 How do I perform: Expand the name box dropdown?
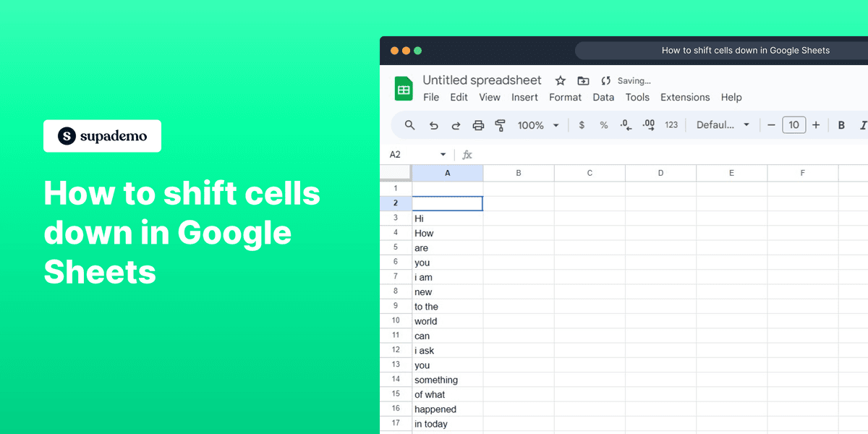[x=444, y=154]
